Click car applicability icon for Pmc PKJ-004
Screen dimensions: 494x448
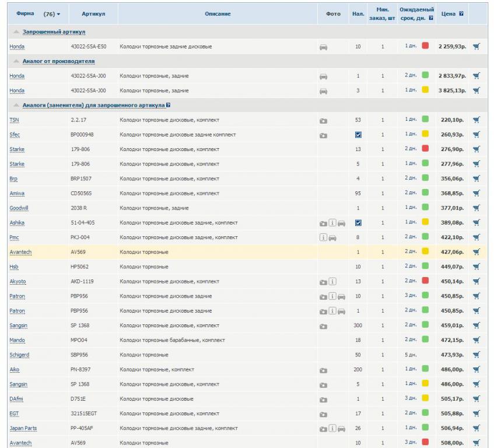tap(332, 237)
